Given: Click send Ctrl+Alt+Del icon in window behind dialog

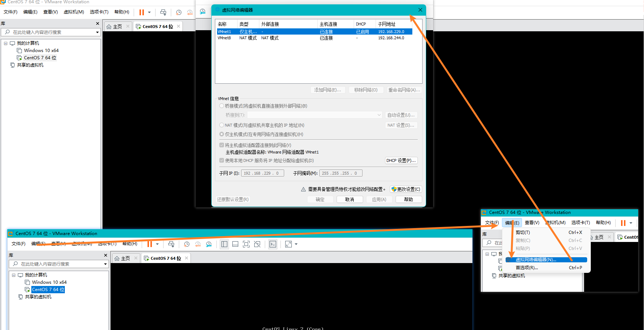Looking at the screenshot, I should 163,12.
